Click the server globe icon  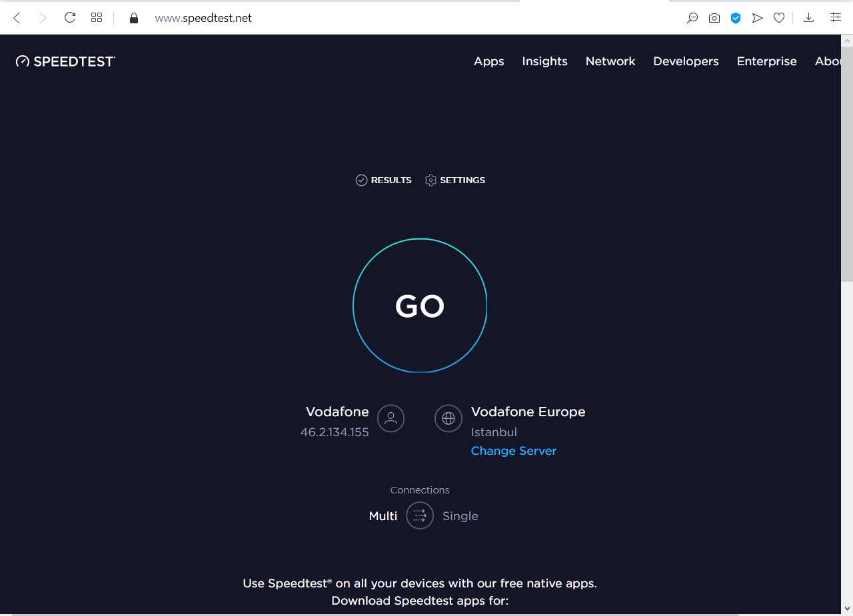coord(448,418)
